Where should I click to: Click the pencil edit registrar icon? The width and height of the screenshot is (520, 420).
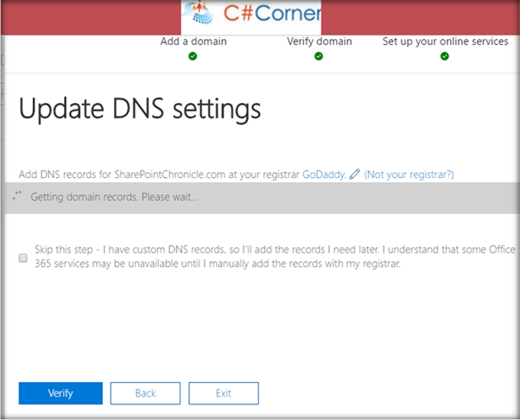(x=354, y=174)
